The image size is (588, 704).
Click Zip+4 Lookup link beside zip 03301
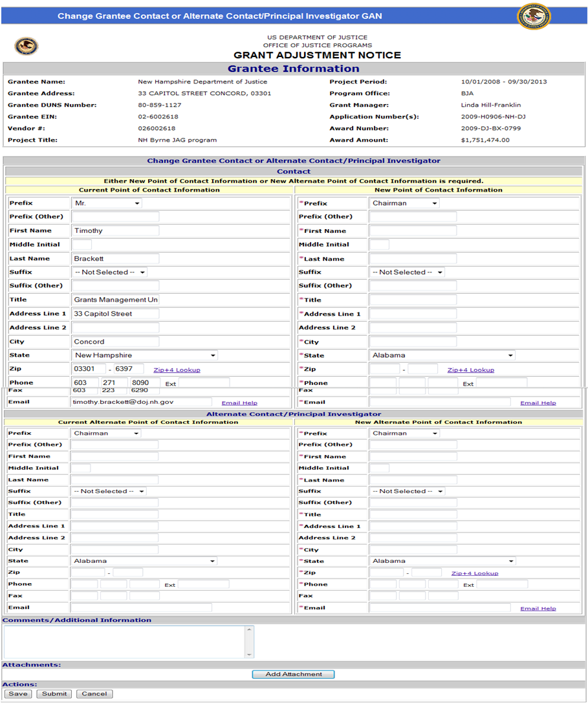point(177,370)
